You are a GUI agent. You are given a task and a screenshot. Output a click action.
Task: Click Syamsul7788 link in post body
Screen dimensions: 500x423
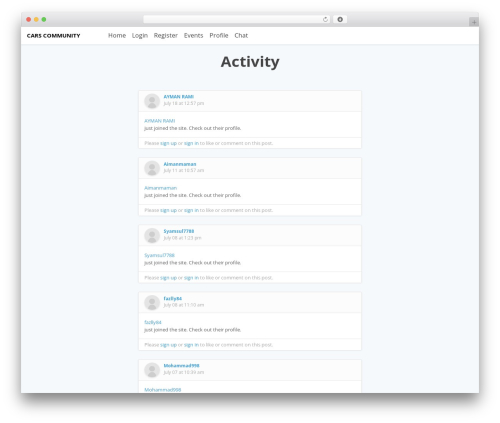click(159, 255)
